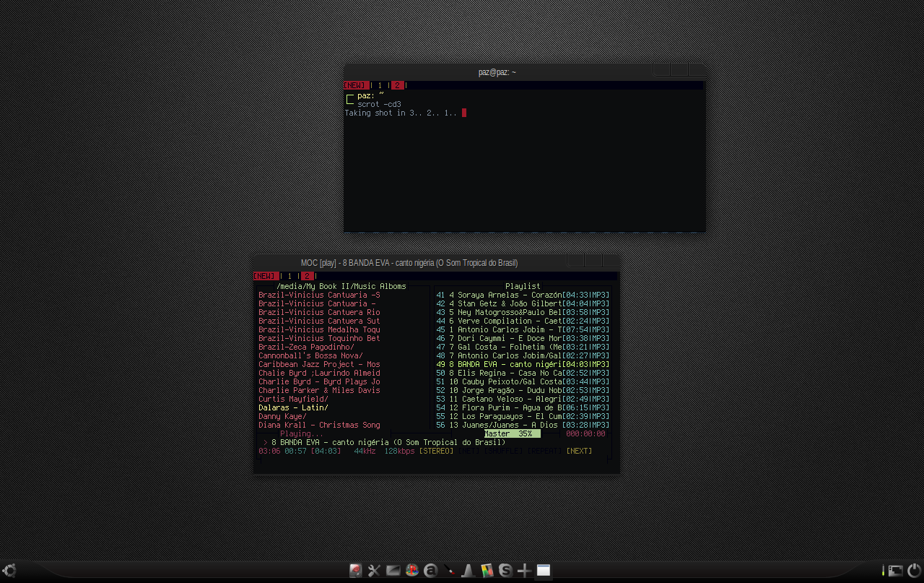Open the colorful globe dock icon
Viewport: 924px width, 583px height.
pos(411,571)
